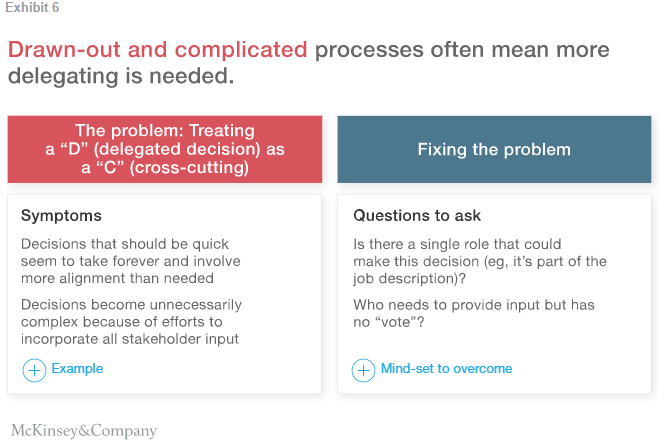Open the Example link text

[77, 369]
